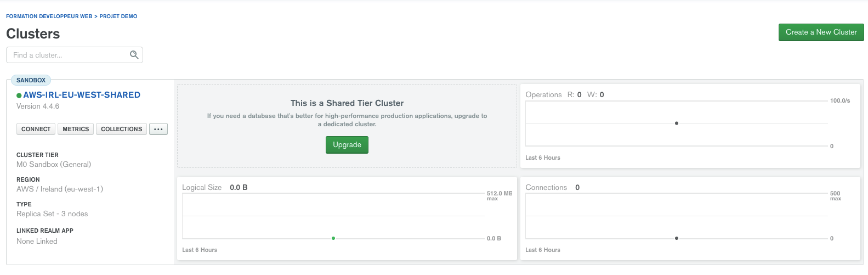868x275 pixels.
Task: Click Last 6 Hours under Operations chart
Action: 543,158
